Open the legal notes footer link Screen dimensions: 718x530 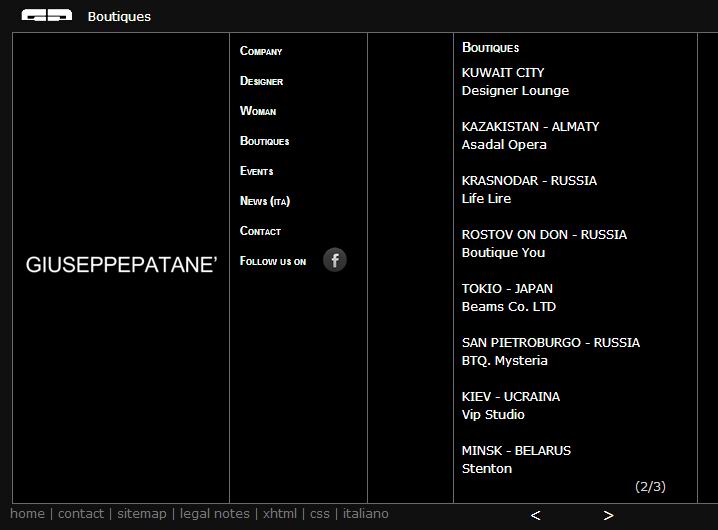[x=215, y=514]
